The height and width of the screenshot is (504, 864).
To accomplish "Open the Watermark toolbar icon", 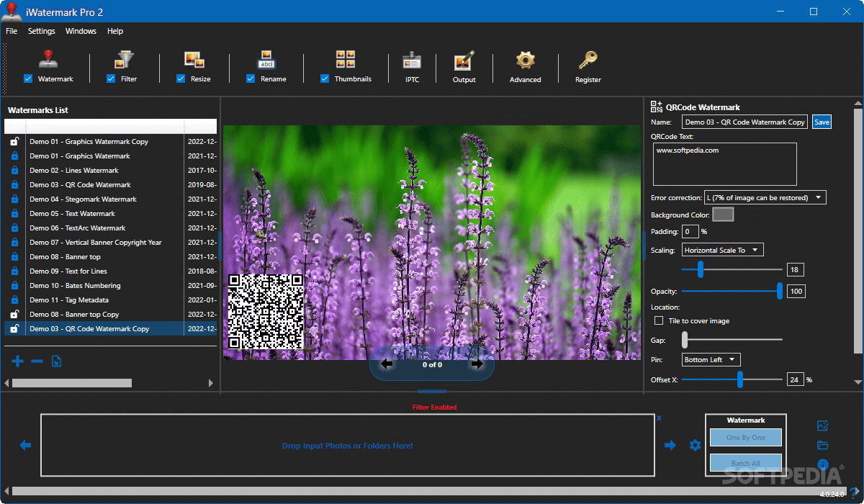I will [48, 60].
